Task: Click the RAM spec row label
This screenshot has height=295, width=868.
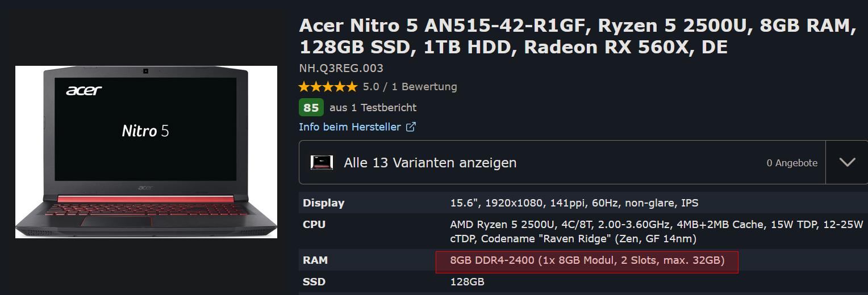Action: 315,261
